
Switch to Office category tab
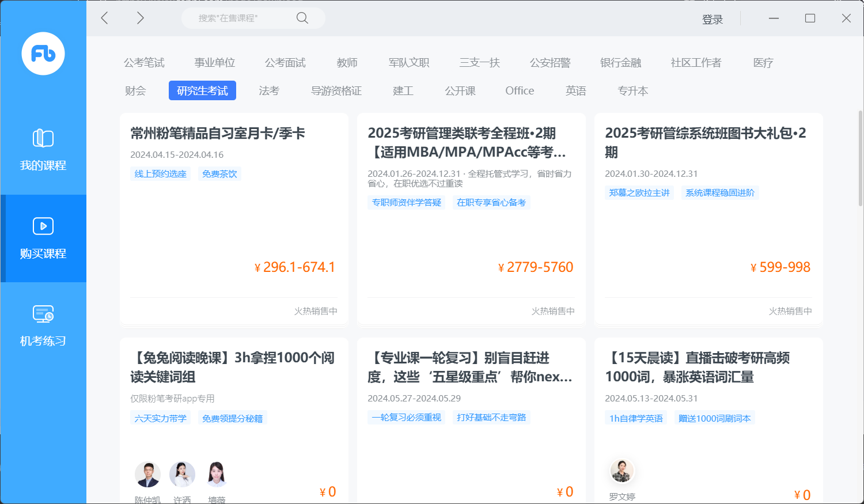tap(520, 91)
